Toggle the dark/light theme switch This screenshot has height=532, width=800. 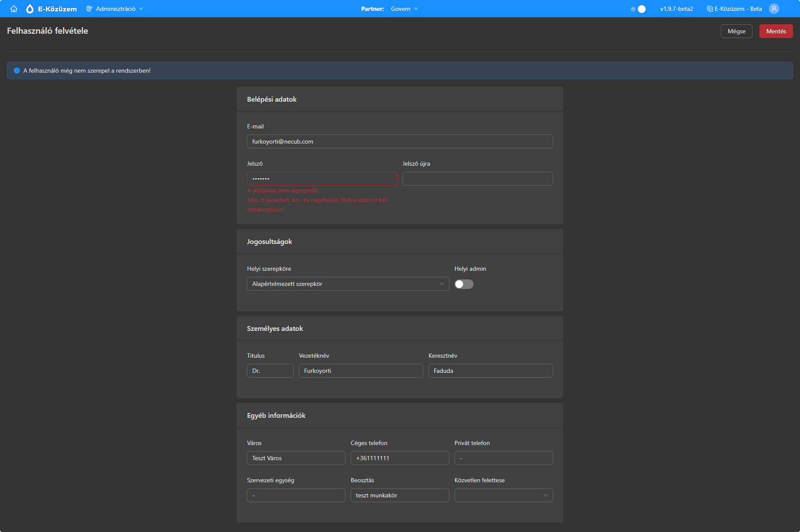(641, 9)
